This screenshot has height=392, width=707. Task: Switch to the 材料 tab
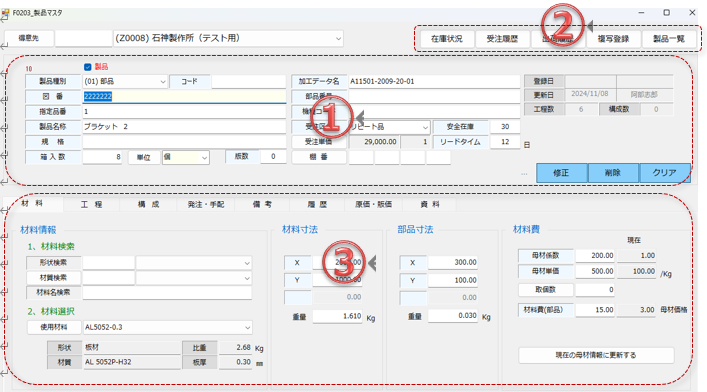[x=32, y=204]
